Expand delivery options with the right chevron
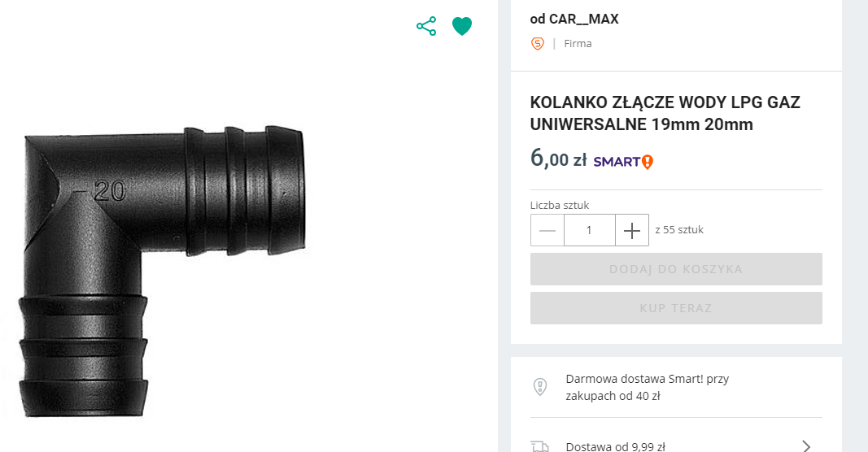868x452 pixels. [806, 445]
